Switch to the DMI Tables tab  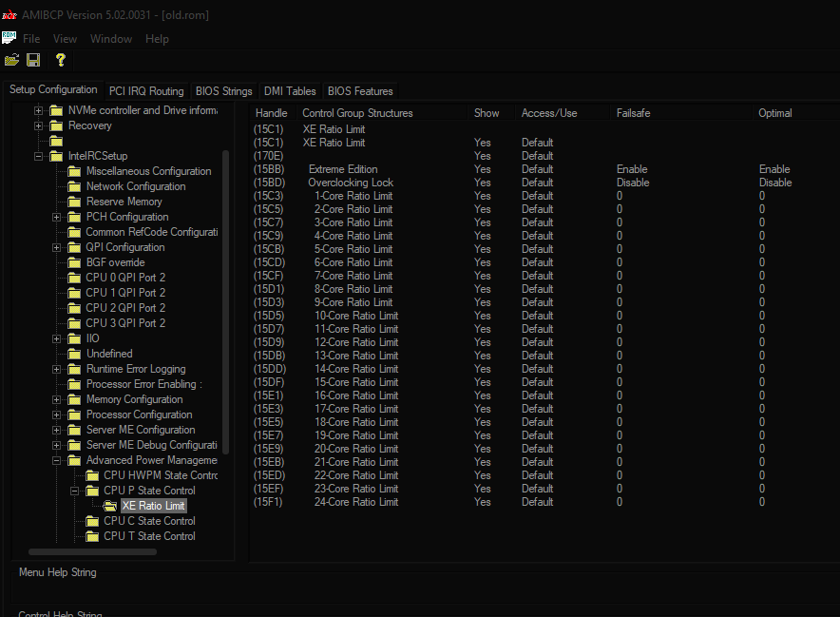(x=290, y=91)
